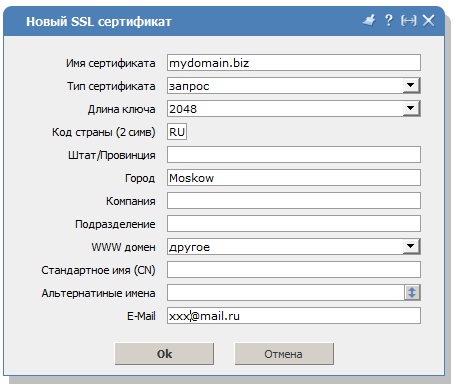This screenshot has height=389, width=456.
Task: Click the Тип сертификата label
Action: pos(111,86)
